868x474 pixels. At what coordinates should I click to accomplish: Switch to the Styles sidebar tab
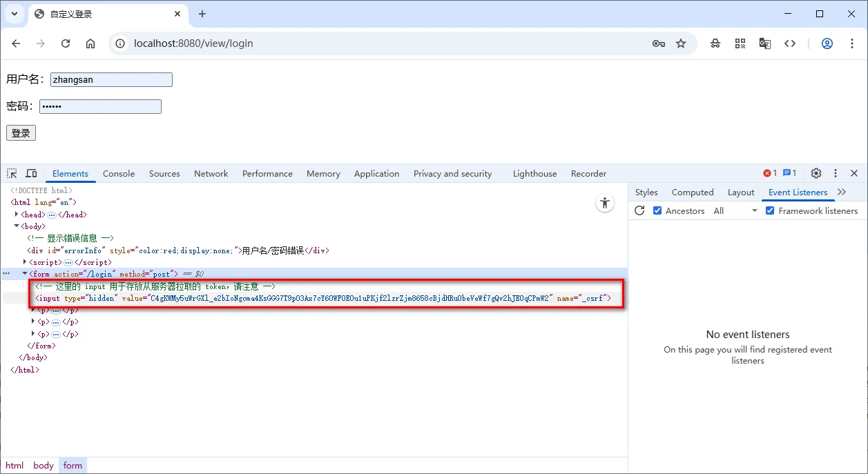tap(646, 192)
